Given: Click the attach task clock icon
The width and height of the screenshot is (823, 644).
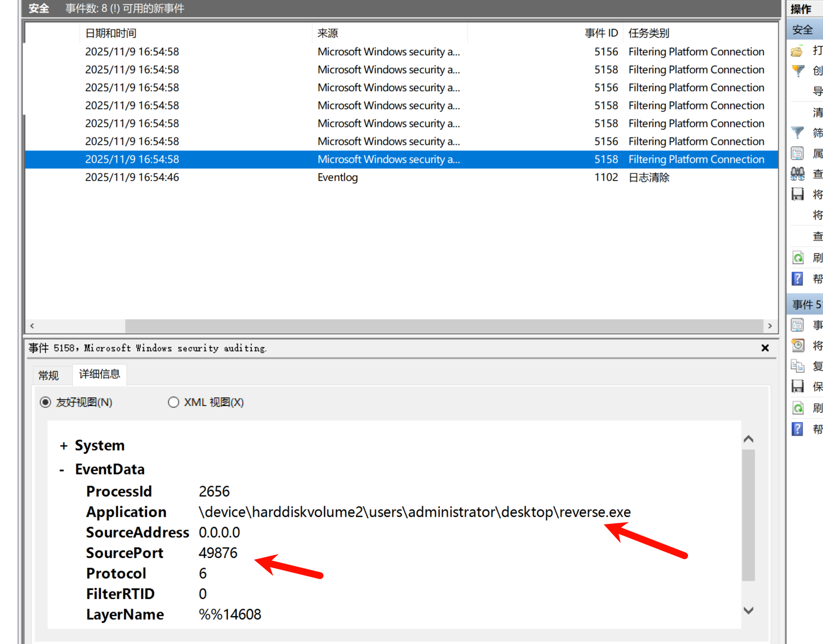Looking at the screenshot, I should [798, 346].
